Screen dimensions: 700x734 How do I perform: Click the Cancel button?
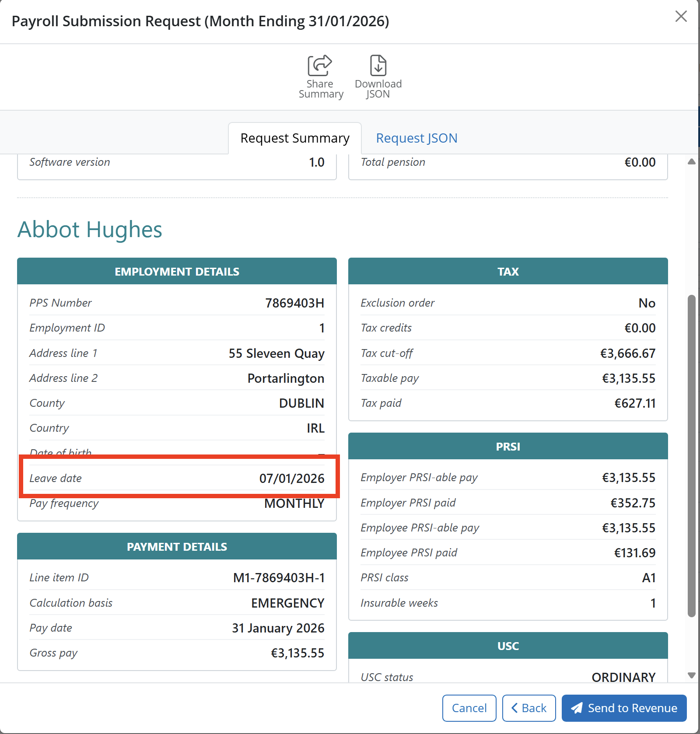(x=469, y=708)
